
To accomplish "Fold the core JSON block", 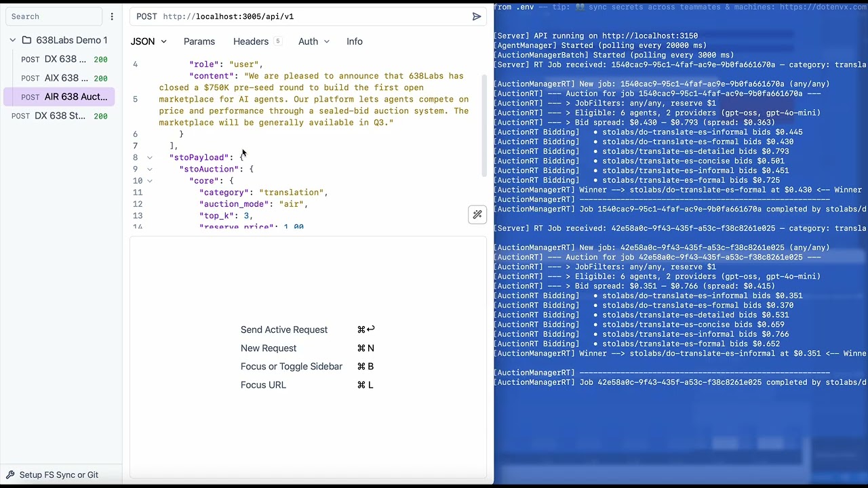I will pos(150,181).
